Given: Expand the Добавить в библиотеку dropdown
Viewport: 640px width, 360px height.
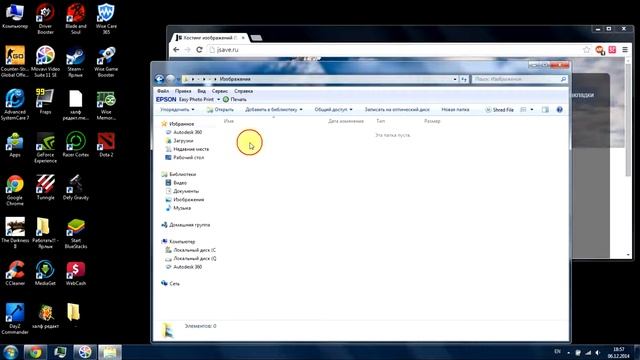Looking at the screenshot, I should pyautogui.click(x=274, y=109).
